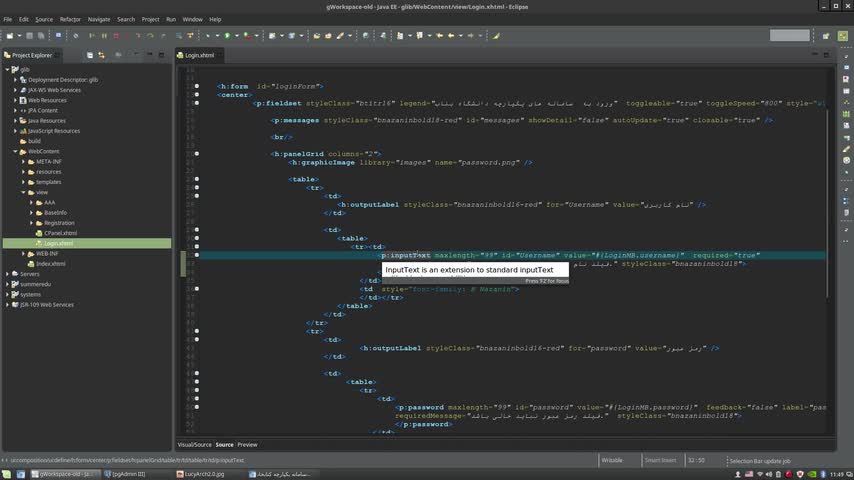Click the Debug toolbar icon
This screenshot has height=480, width=854.
pos(208,36)
